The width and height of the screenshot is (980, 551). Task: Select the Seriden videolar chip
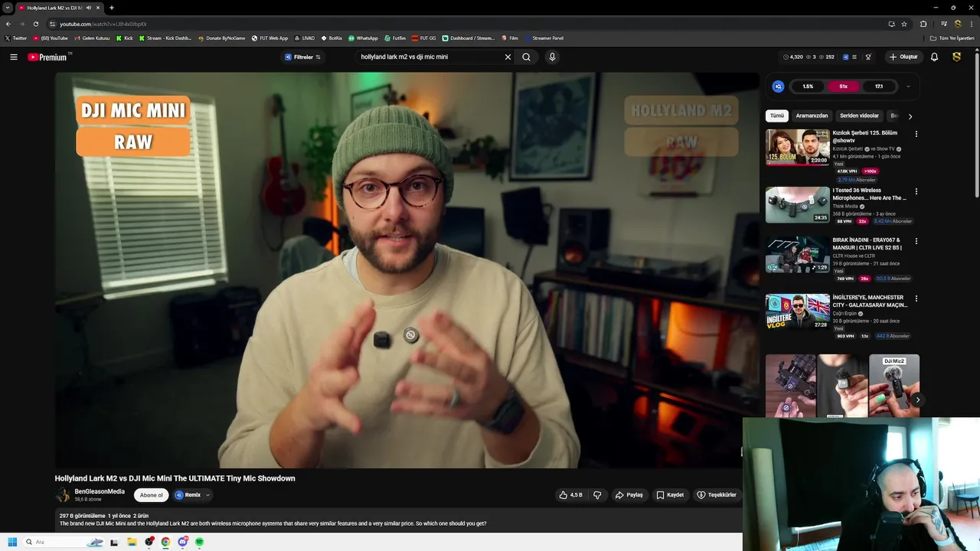[859, 116]
